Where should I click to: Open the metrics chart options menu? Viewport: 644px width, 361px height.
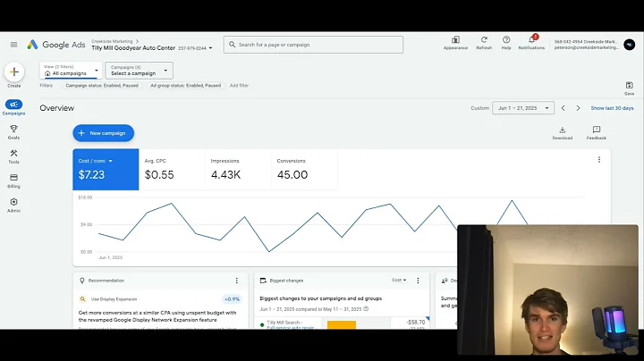click(598, 160)
